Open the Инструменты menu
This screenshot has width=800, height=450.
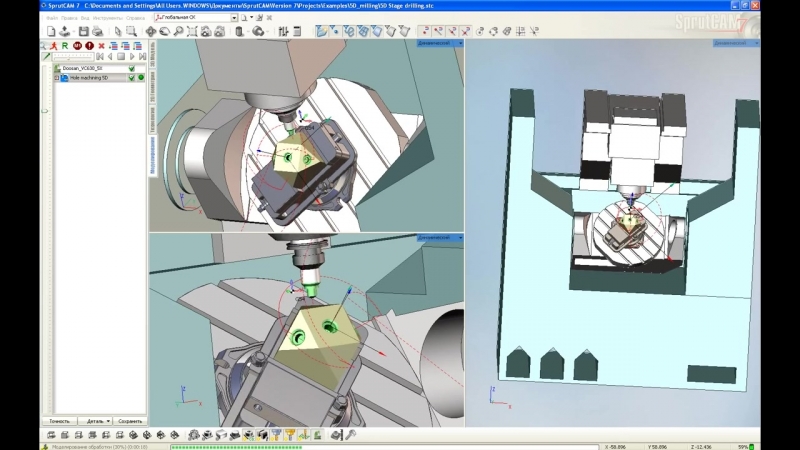tap(108, 18)
